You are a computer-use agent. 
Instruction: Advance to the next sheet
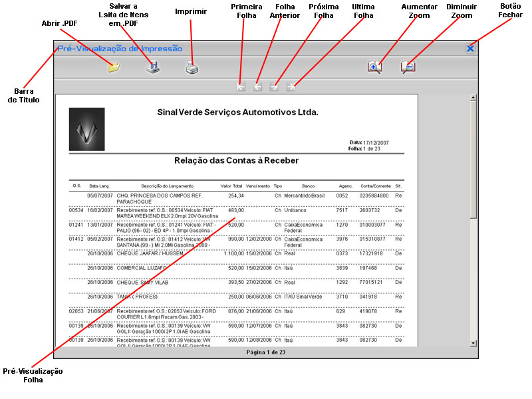pos(274,87)
